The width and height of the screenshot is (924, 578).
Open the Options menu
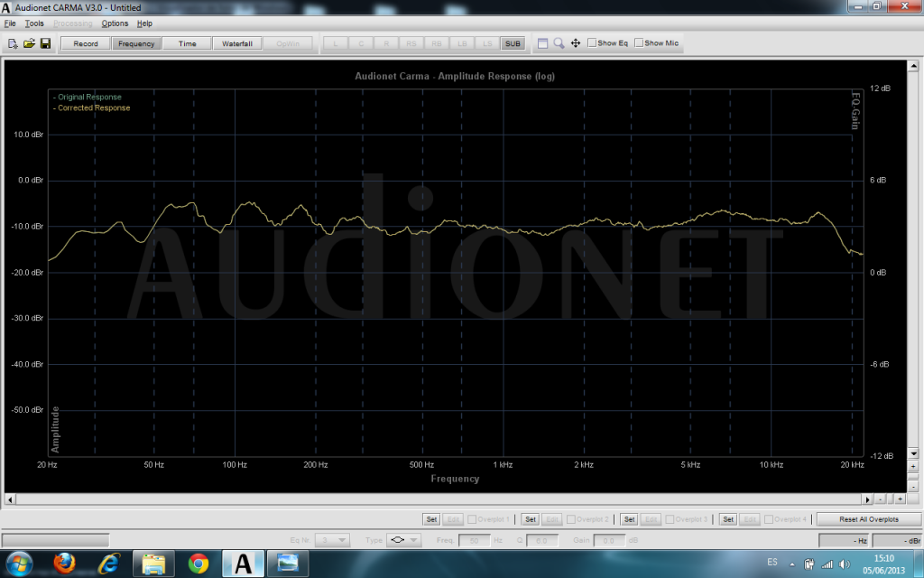tap(115, 23)
